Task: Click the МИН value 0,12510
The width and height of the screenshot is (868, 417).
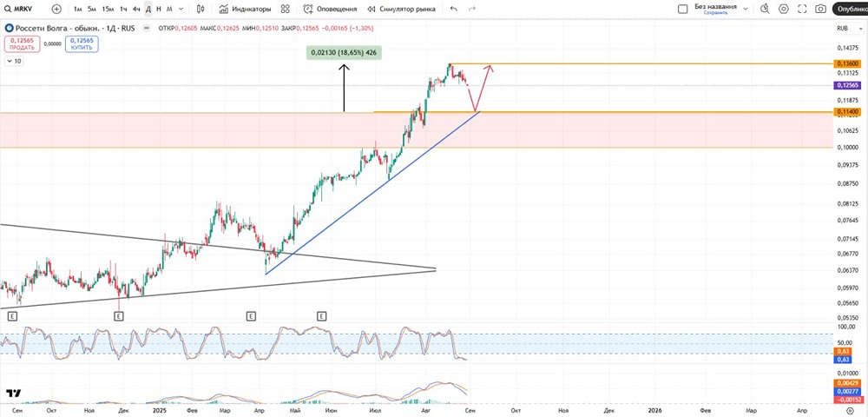Action: [267, 28]
